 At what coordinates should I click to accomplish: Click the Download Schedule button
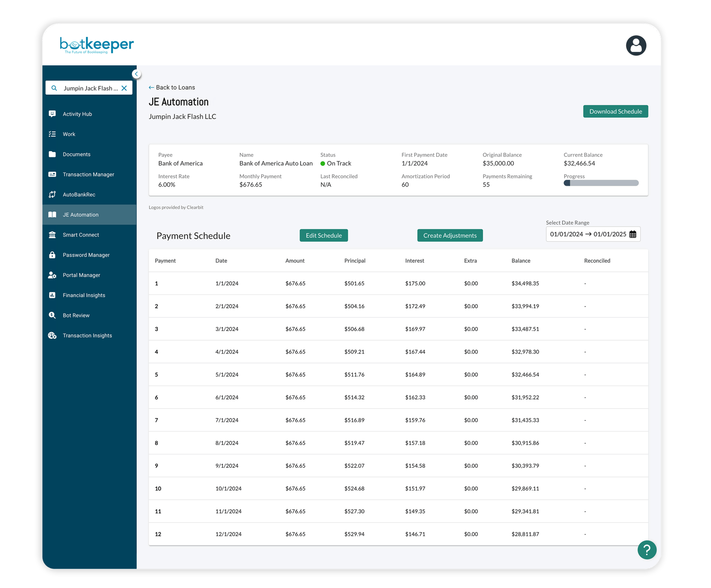[x=615, y=111]
